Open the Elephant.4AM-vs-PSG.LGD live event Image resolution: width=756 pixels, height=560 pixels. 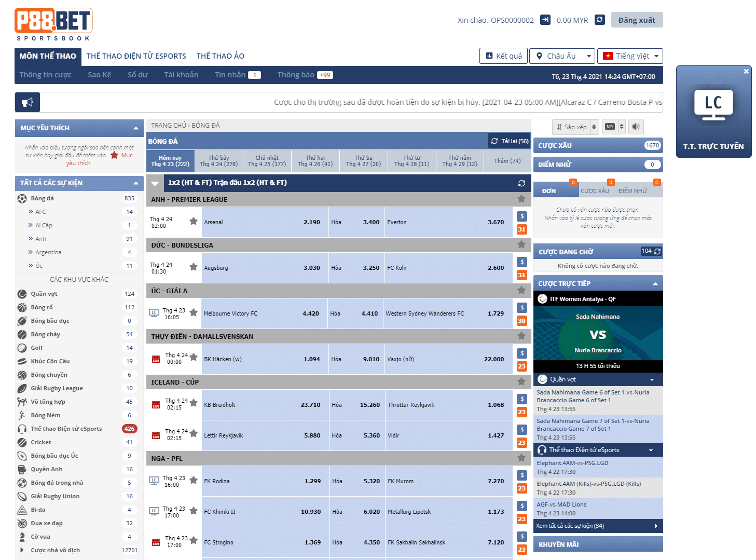click(x=572, y=463)
